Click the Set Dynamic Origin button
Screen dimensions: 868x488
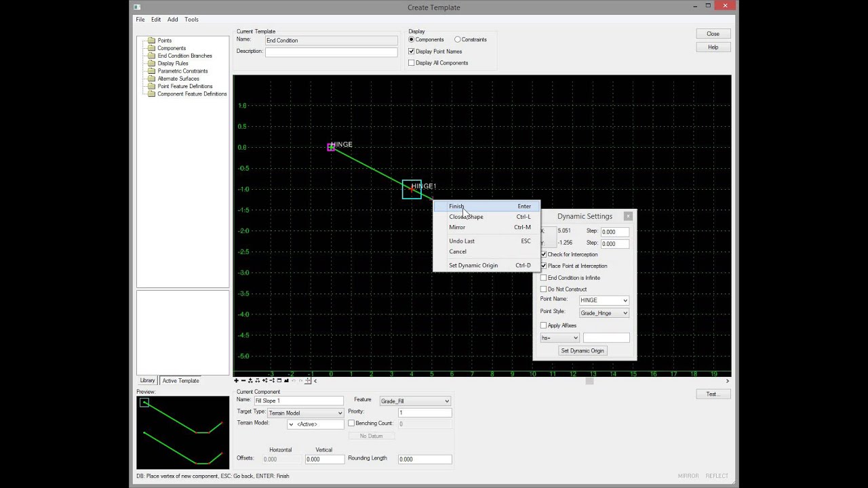(x=583, y=351)
